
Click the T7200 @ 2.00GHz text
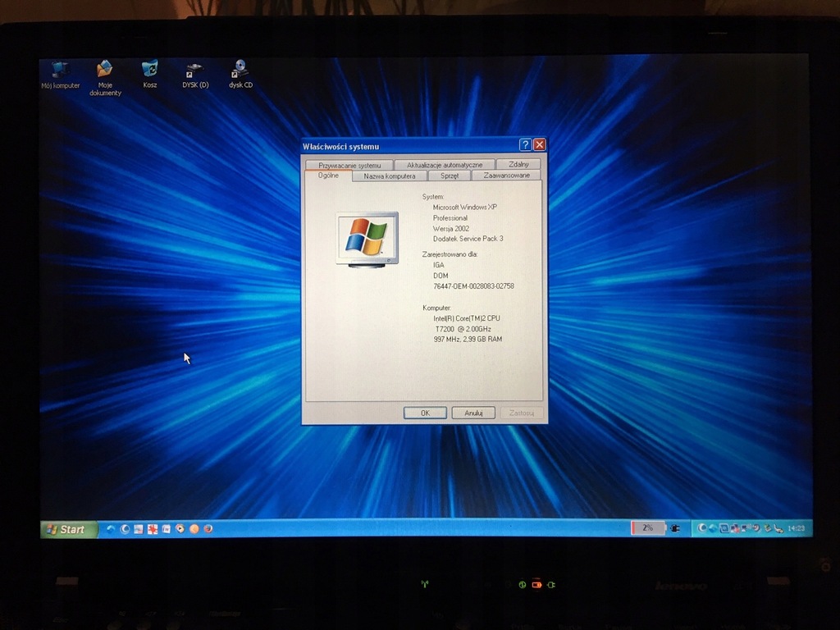point(463,329)
